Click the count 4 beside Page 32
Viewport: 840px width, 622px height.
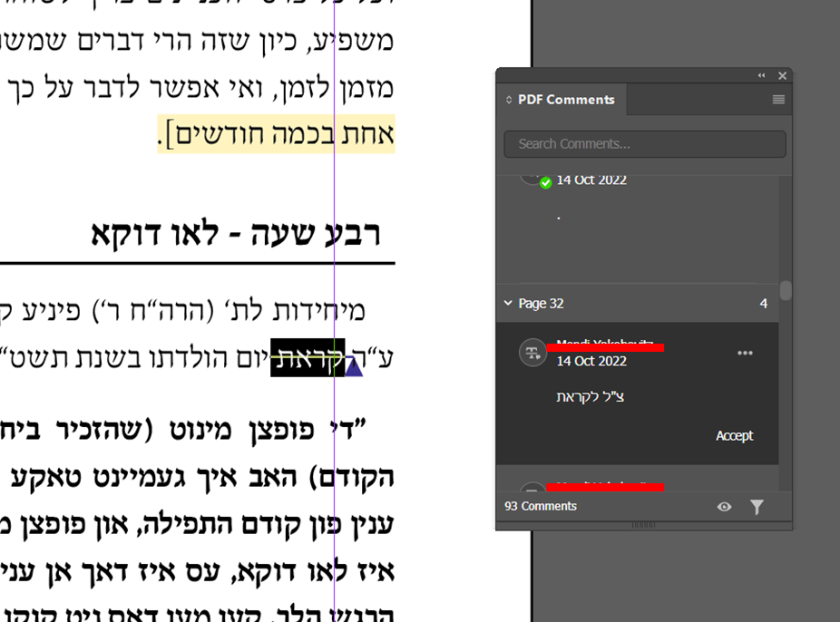click(x=764, y=304)
